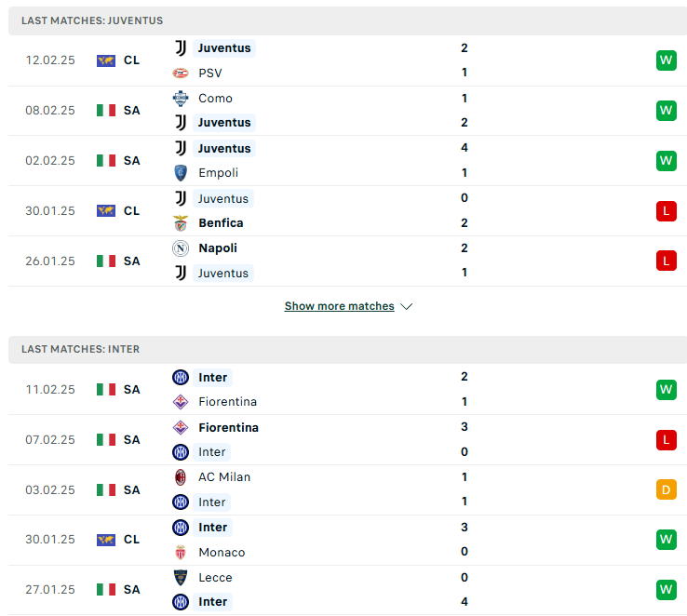
Task: Select the 26.01.25 Napoli vs Juventus row
Action: coord(347,261)
